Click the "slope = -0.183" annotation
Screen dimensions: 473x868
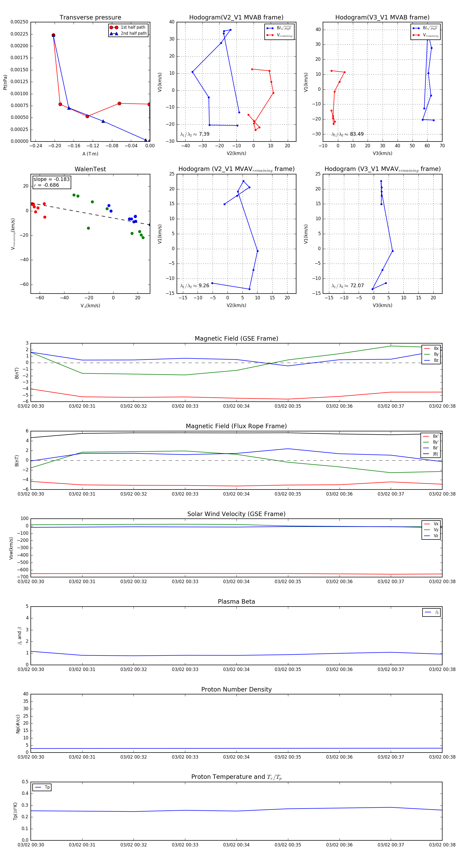pyautogui.click(x=52, y=179)
